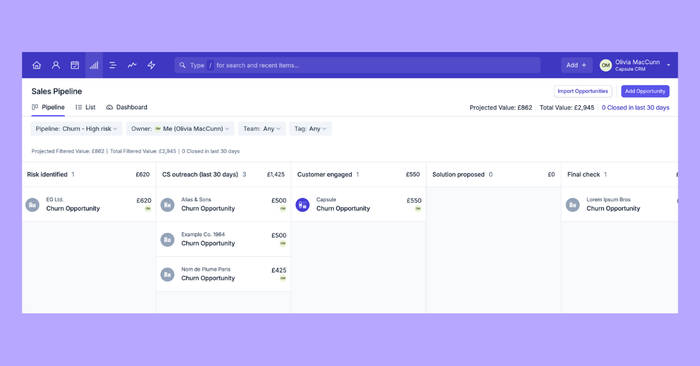This screenshot has height=366, width=700.
Task: Click the Projected Filtered Value summary line
Action: click(135, 151)
